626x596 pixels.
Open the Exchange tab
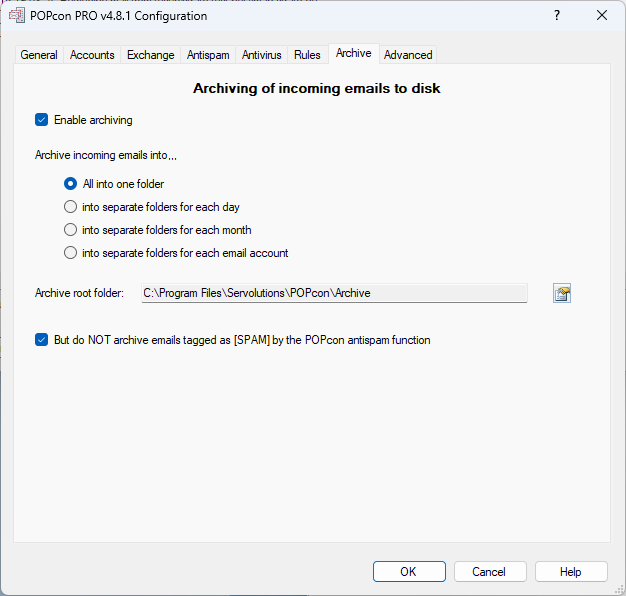click(x=151, y=55)
